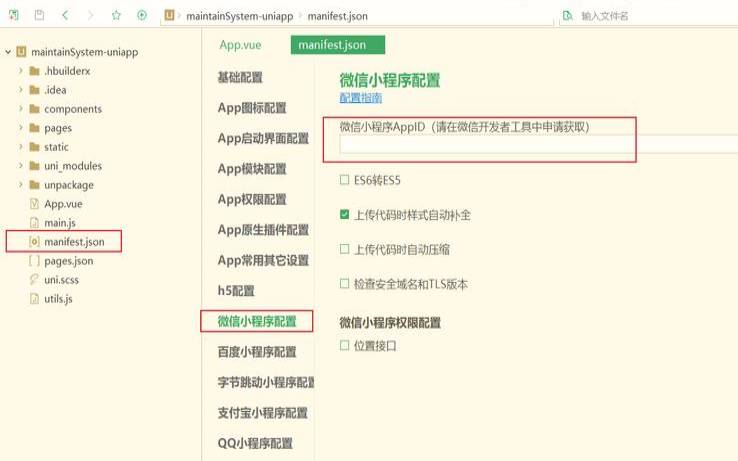Image resolution: width=738 pixels, height=461 pixels.
Task: Click the uni.scss file icon
Action: [x=34, y=279]
